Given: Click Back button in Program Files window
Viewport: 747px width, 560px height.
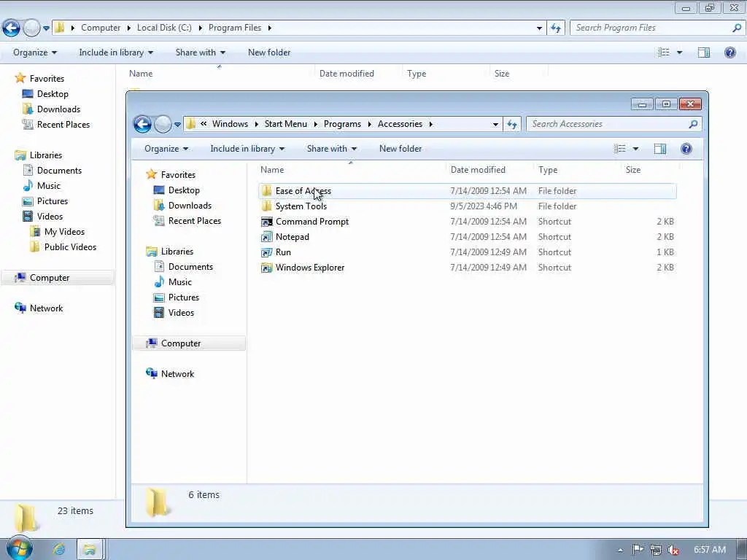Looking at the screenshot, I should [x=11, y=28].
